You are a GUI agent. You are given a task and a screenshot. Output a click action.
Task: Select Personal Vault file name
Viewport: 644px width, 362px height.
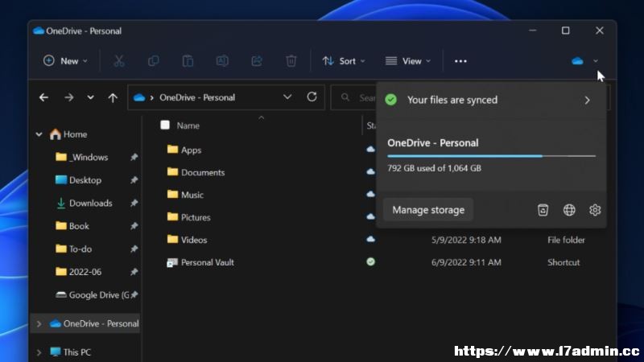tap(208, 263)
